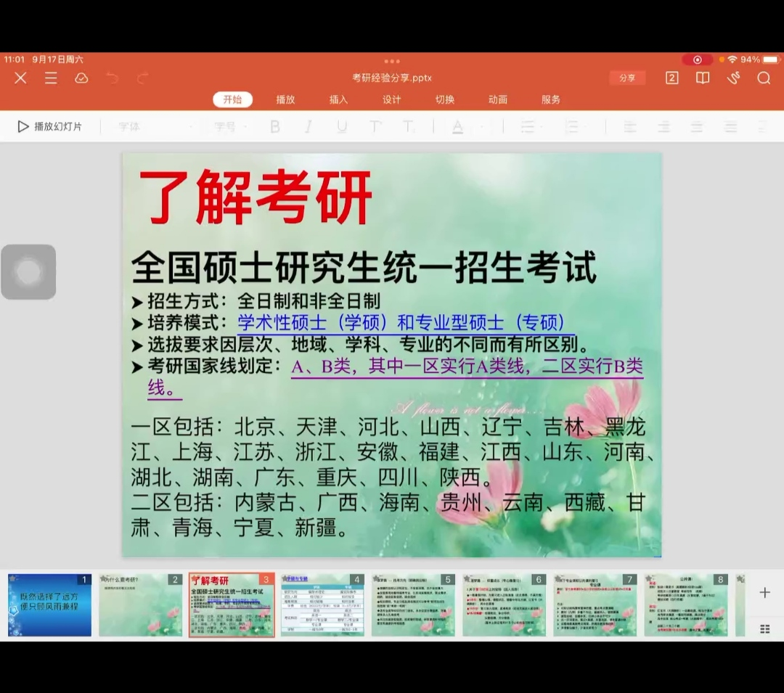Open the slide grid view icon
Image resolution: width=784 pixels, height=693 pixels.
764,628
